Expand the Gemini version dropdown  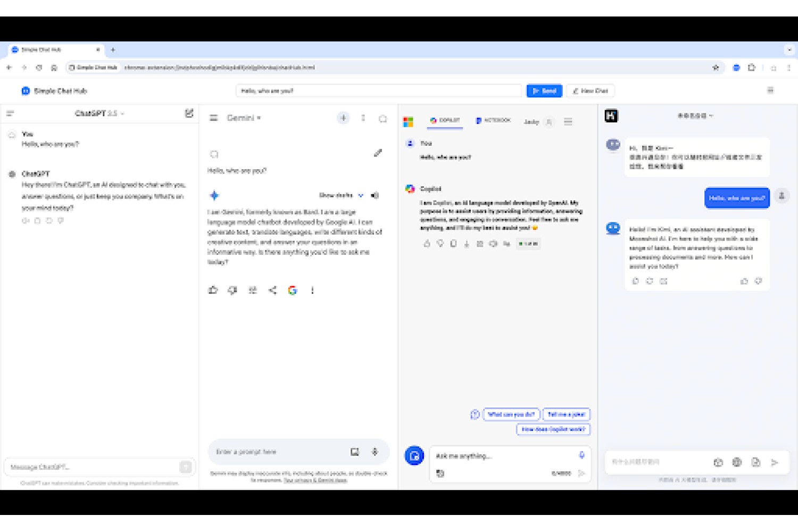click(x=244, y=118)
